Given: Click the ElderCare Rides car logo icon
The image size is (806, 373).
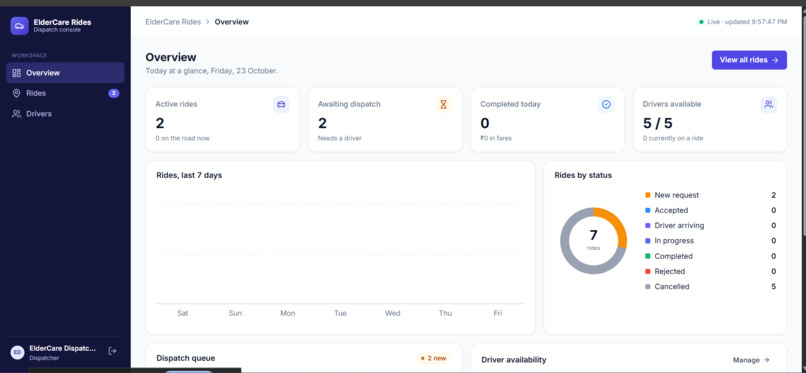Looking at the screenshot, I should coord(20,26).
